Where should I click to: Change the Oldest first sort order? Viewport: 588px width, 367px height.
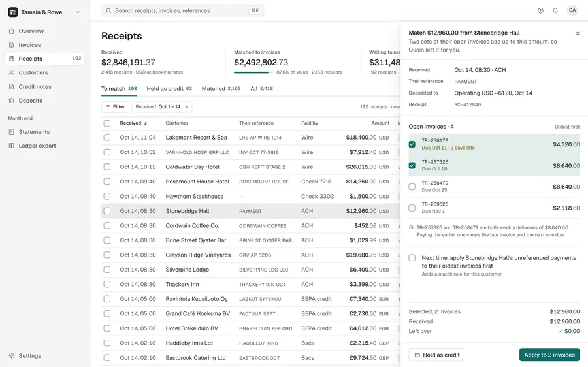[x=567, y=127]
